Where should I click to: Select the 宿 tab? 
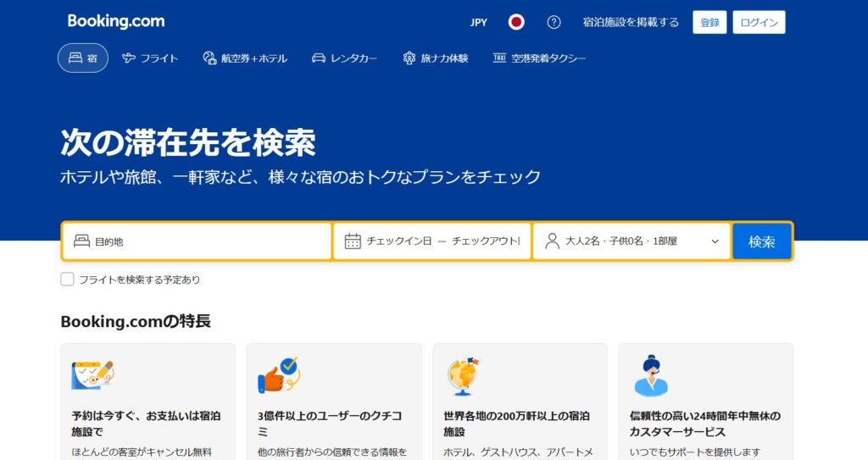[83, 58]
